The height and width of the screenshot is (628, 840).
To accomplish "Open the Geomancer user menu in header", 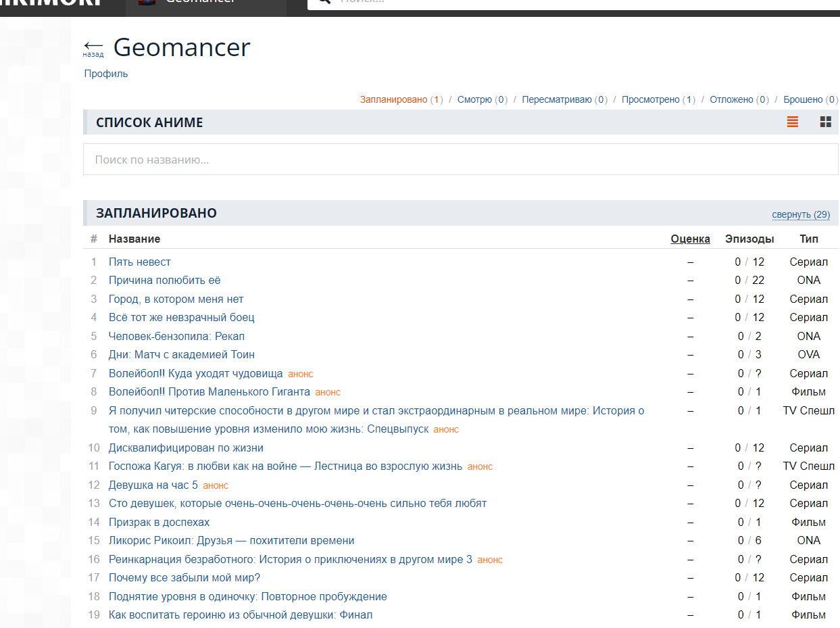I will tap(203, 3).
